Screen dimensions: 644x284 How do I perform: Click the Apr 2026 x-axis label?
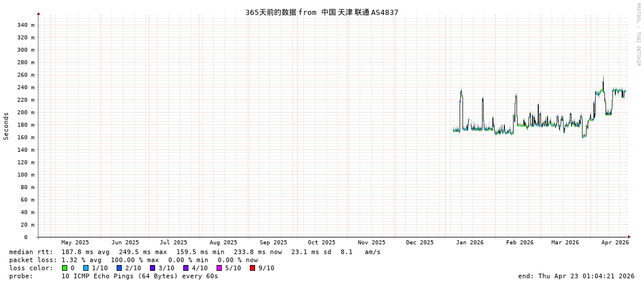click(x=615, y=243)
